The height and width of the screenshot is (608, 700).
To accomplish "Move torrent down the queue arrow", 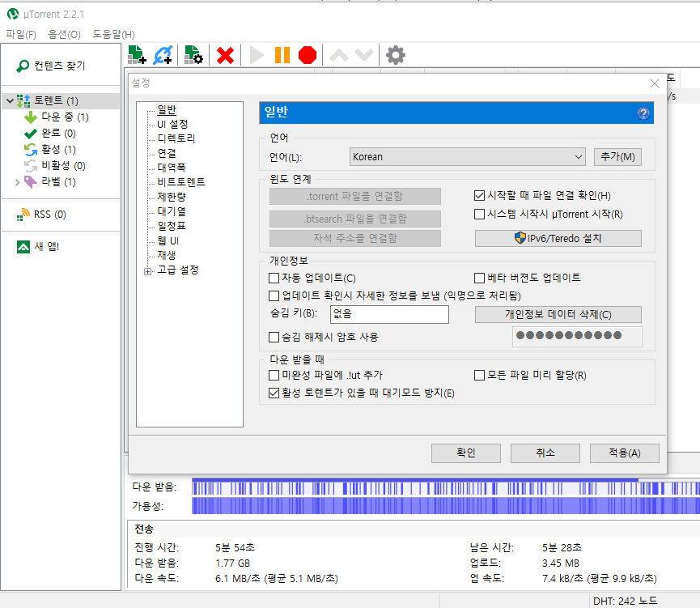I will pos(364,55).
